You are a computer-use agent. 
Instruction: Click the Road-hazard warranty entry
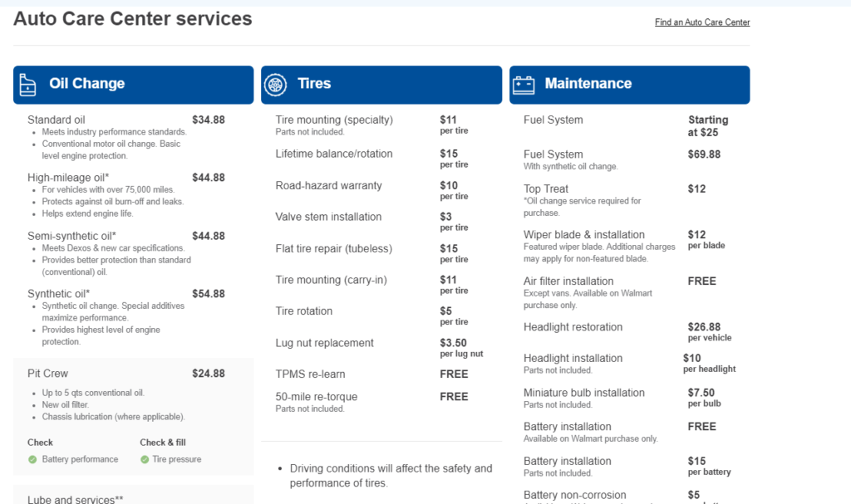point(328,185)
